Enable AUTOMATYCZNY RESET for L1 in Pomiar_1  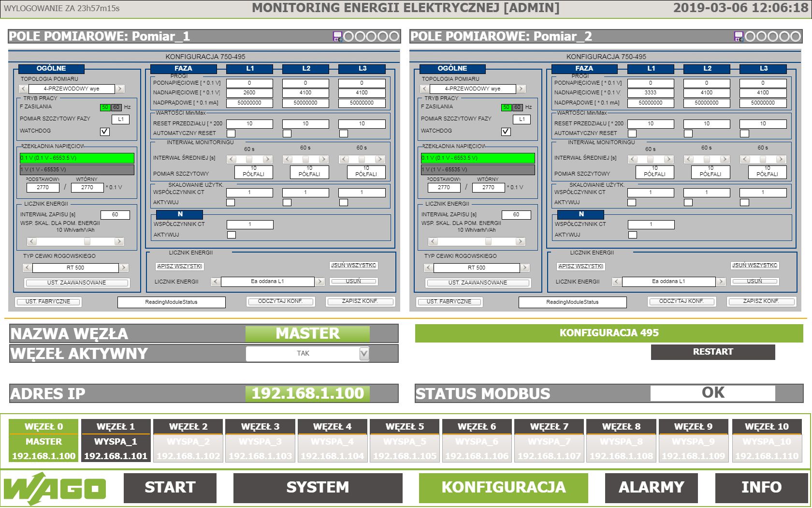[x=231, y=133]
